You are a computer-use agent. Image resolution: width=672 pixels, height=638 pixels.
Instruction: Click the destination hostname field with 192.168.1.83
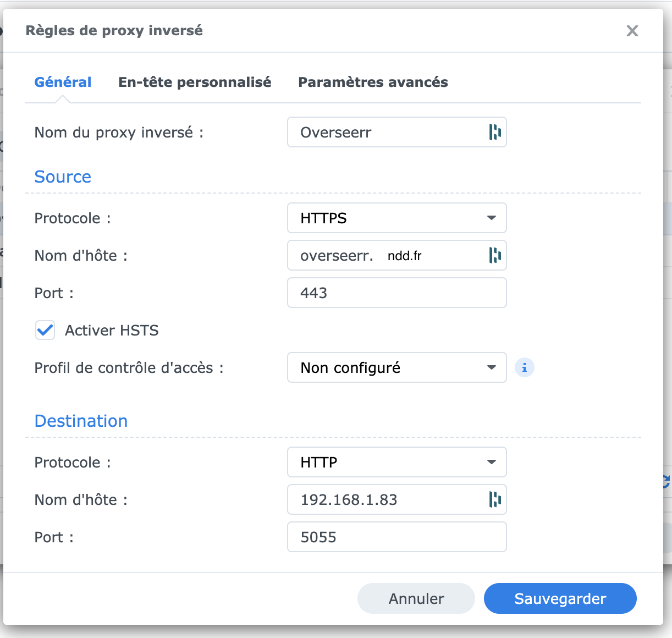pyautogui.click(x=385, y=500)
